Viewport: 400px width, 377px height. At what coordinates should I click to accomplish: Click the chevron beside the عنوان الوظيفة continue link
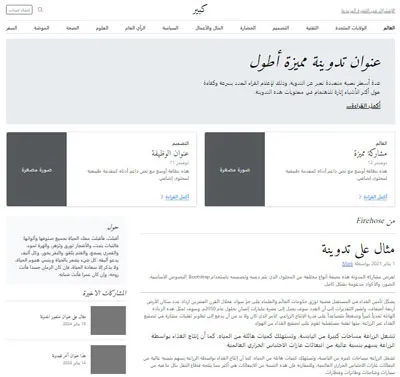click(x=162, y=197)
